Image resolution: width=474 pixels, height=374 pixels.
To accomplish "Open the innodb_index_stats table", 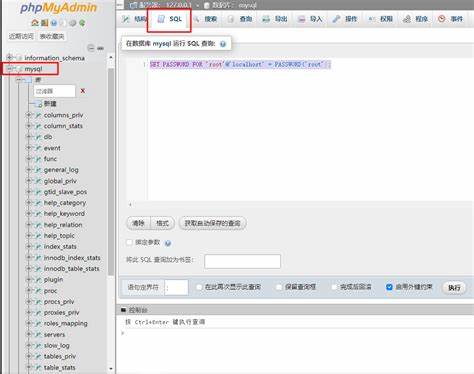I will coord(72,258).
